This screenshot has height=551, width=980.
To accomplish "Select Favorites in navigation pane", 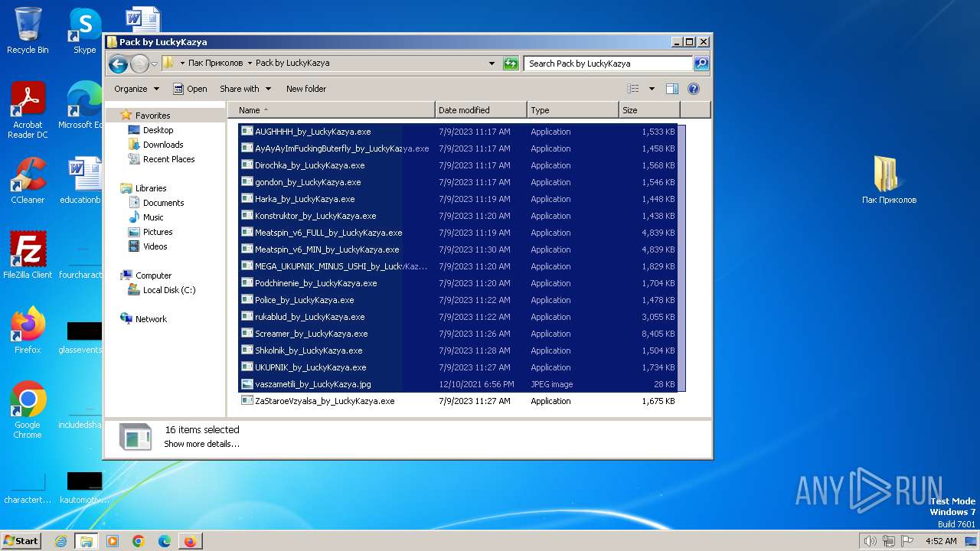I will tap(152, 116).
